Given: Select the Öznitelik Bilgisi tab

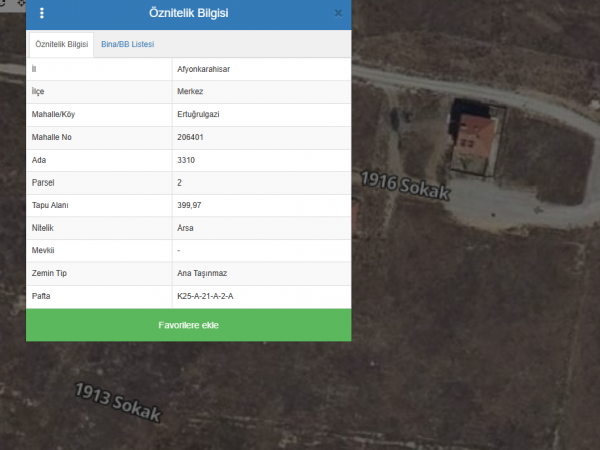Looking at the screenshot, I should tap(61, 45).
